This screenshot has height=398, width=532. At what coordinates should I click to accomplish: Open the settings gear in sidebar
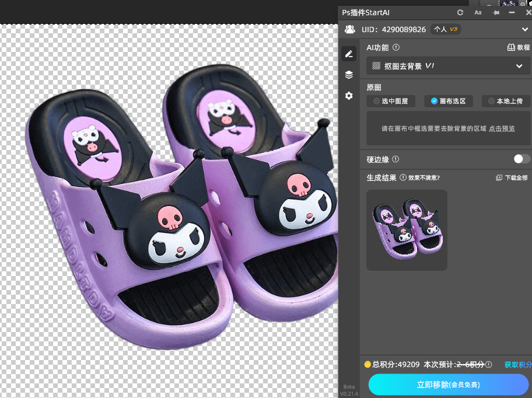[x=349, y=96]
